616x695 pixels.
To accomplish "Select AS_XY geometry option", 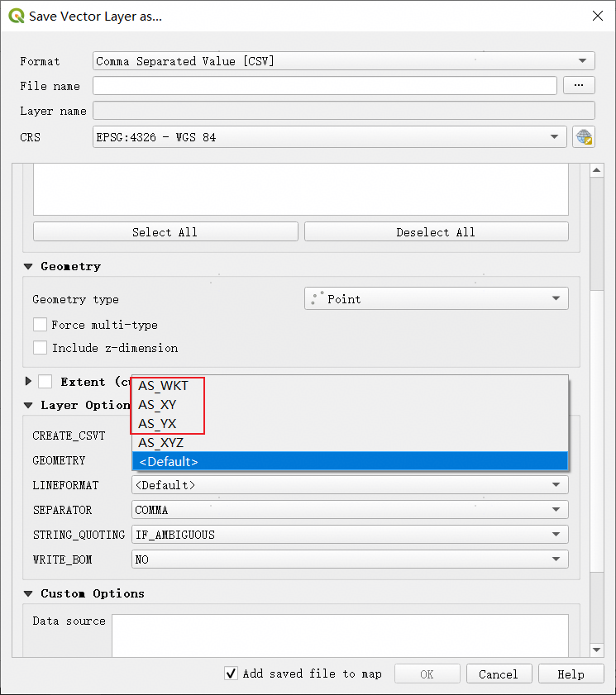I will 157,405.
